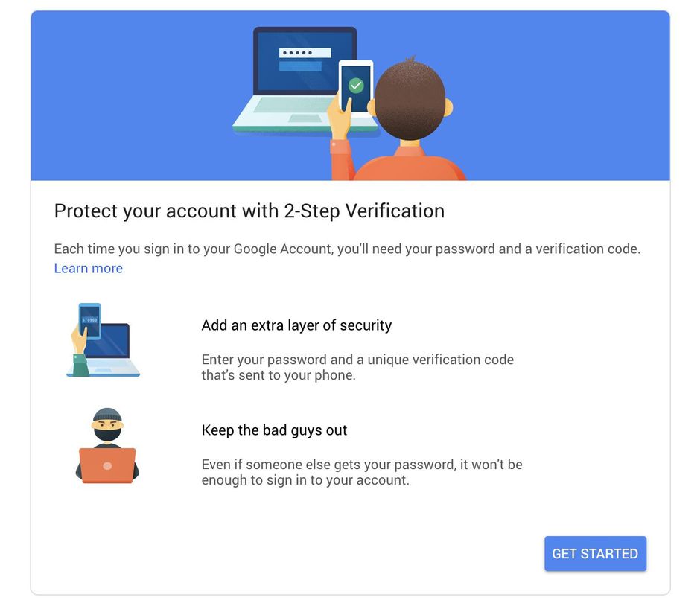Open the Learn more link
Viewport: 700px width, 606px height.
[x=88, y=268]
